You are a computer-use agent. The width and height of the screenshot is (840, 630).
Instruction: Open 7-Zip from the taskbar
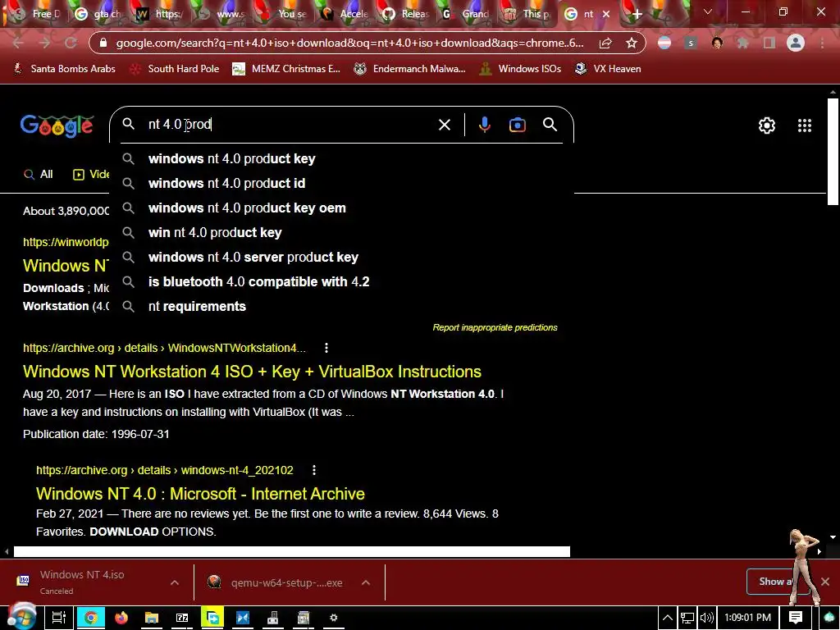coord(182,618)
